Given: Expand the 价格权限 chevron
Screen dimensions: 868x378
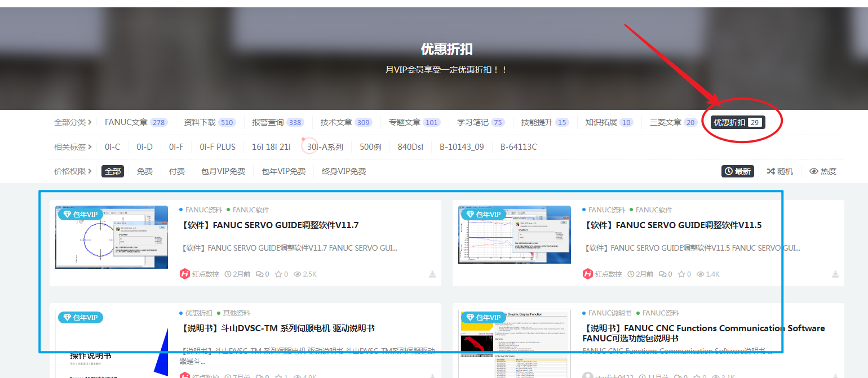Looking at the screenshot, I should pos(90,171).
